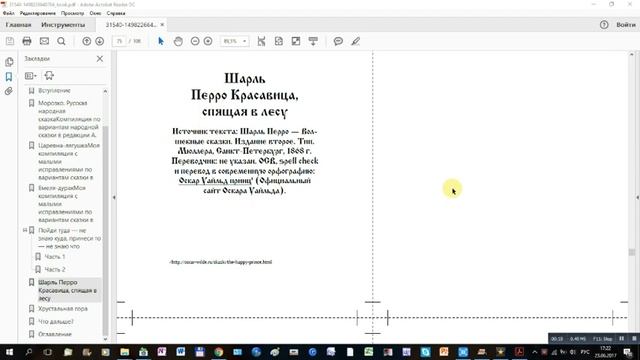The width and height of the screenshot is (640, 360).
Task: Click the full screen mode icon
Action: tap(296, 41)
